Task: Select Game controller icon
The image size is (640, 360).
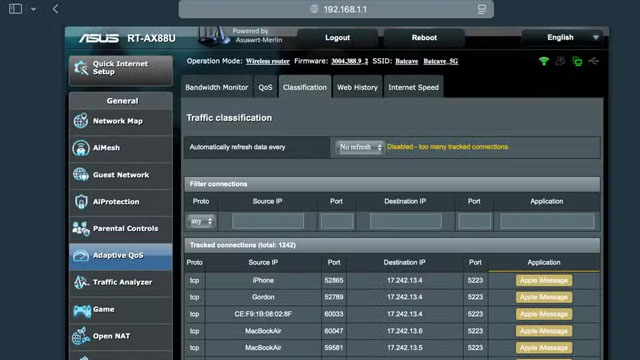Action: pos(82,310)
